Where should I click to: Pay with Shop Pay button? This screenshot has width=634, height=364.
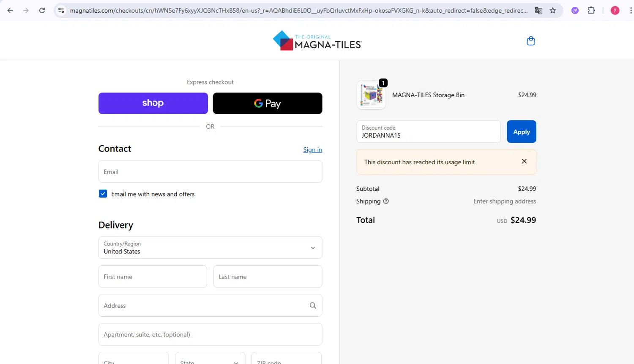[x=153, y=103]
